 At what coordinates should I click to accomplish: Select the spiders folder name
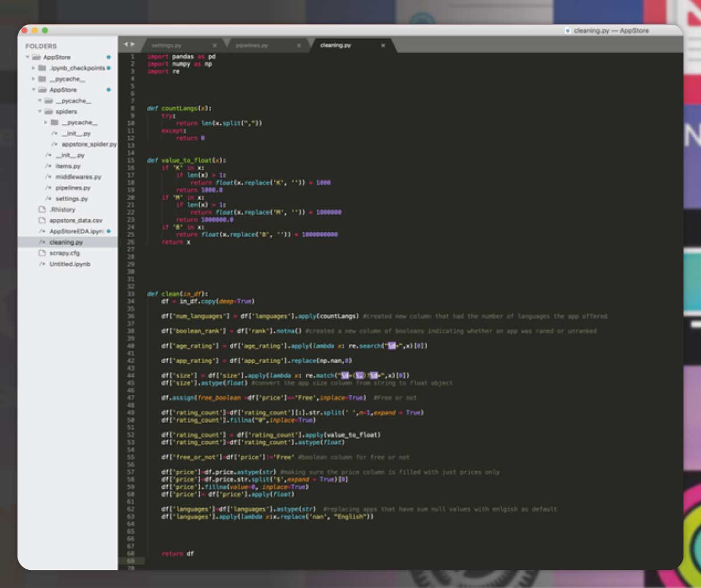(66, 111)
